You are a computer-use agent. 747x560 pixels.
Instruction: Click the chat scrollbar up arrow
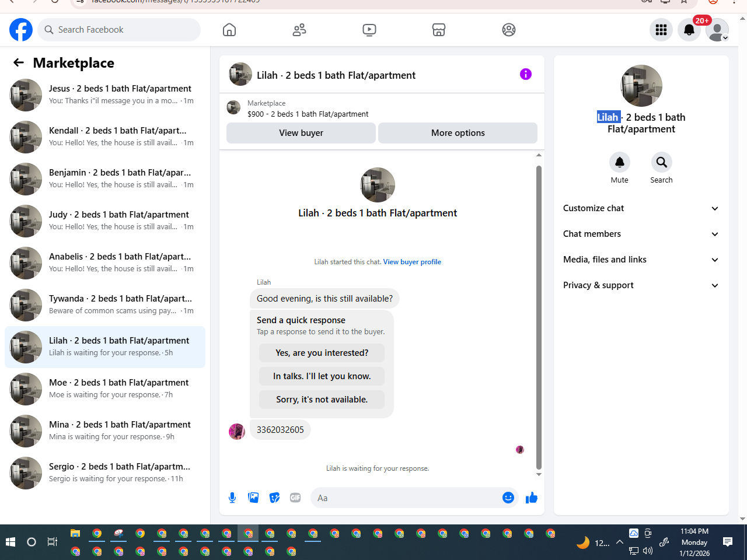click(x=539, y=155)
